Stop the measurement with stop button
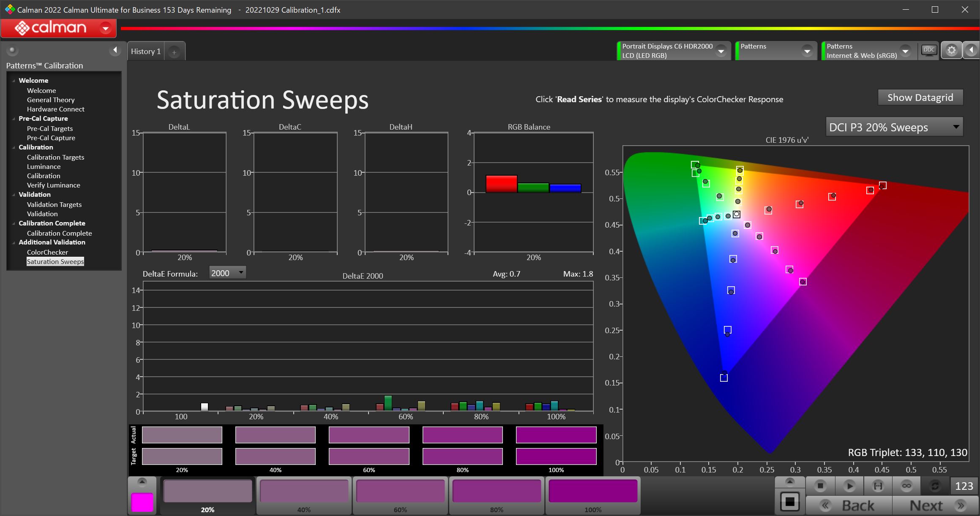 (x=820, y=486)
